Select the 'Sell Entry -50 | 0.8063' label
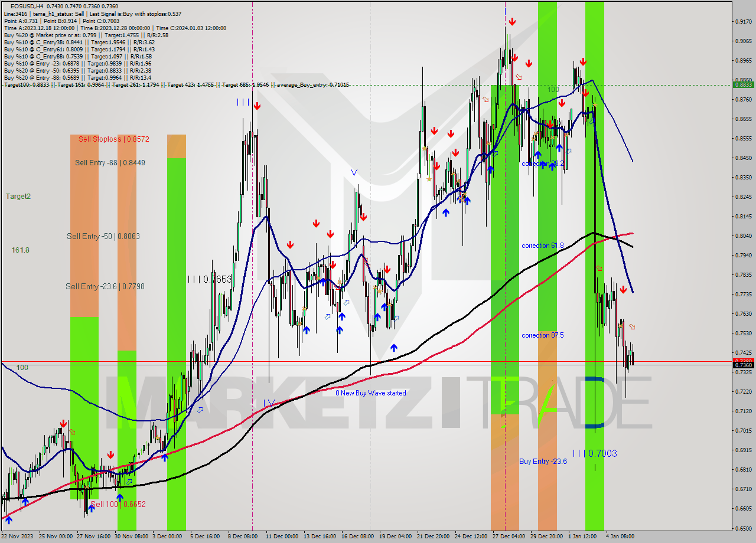This screenshot has width=756, height=543. coord(103,236)
